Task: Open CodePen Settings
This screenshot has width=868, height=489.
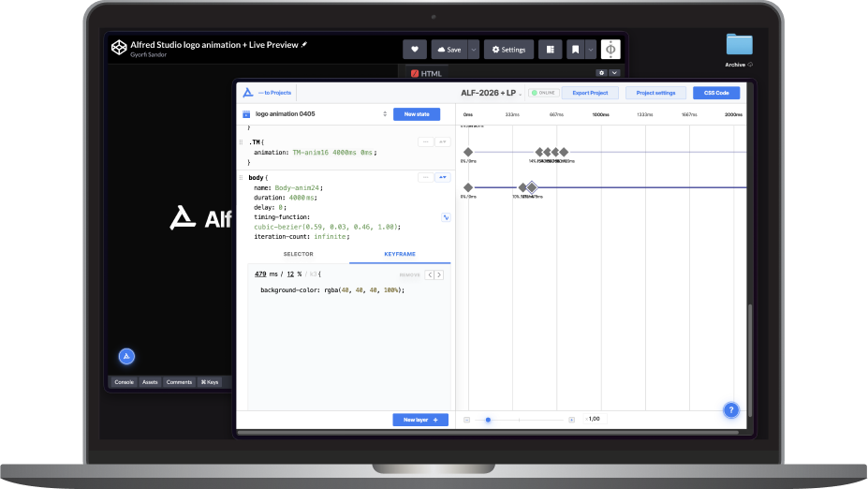Action: [508, 50]
